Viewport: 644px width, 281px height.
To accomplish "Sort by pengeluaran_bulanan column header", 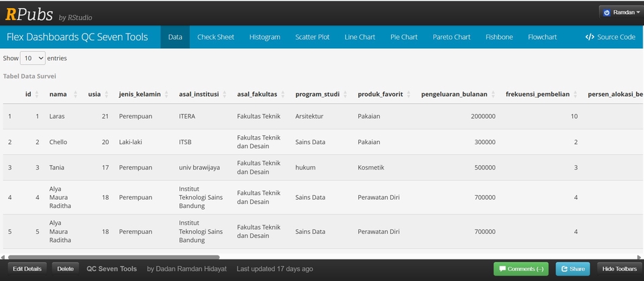I will pos(458,94).
